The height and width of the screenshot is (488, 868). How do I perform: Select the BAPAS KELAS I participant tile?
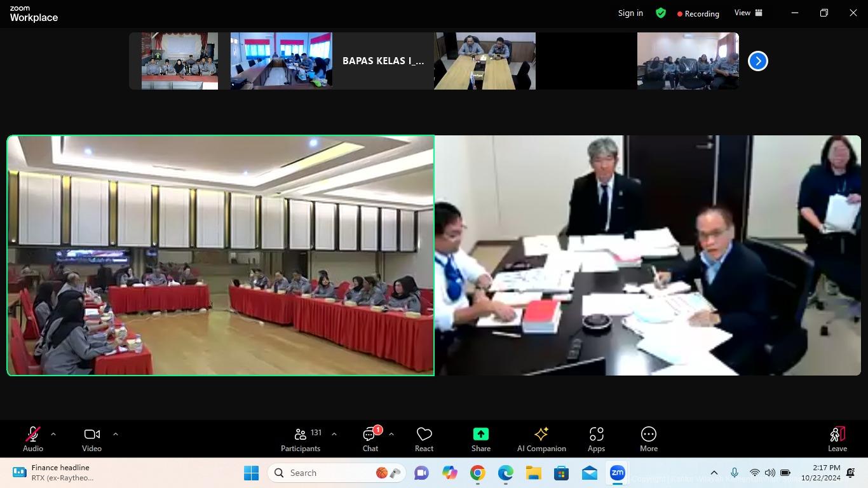(x=383, y=61)
